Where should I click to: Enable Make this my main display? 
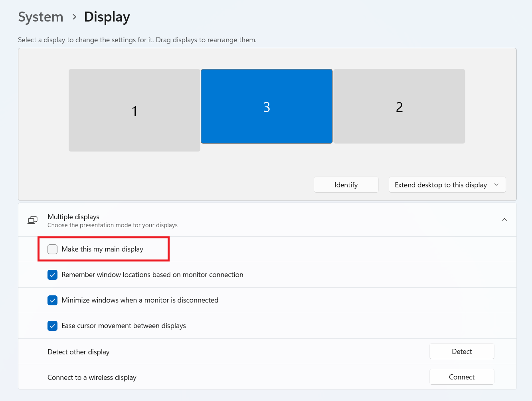click(x=53, y=249)
